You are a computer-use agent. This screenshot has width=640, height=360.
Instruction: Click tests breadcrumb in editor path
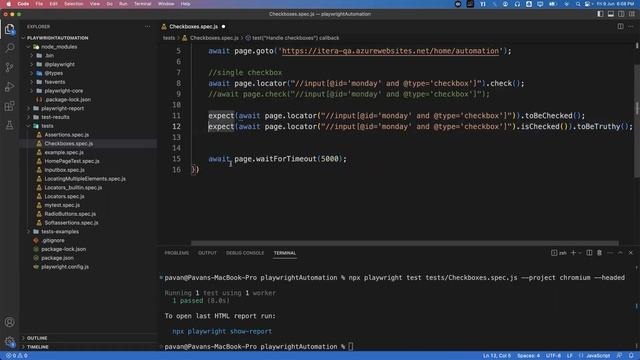click(x=169, y=38)
